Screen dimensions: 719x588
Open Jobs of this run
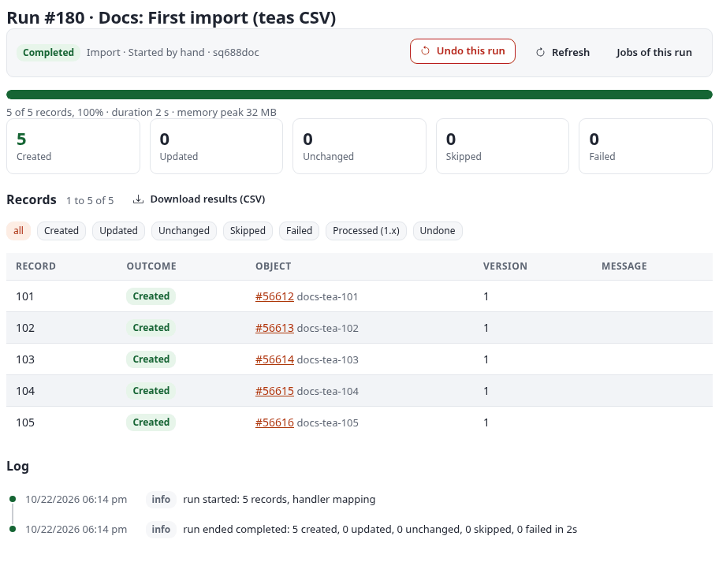pyautogui.click(x=654, y=52)
